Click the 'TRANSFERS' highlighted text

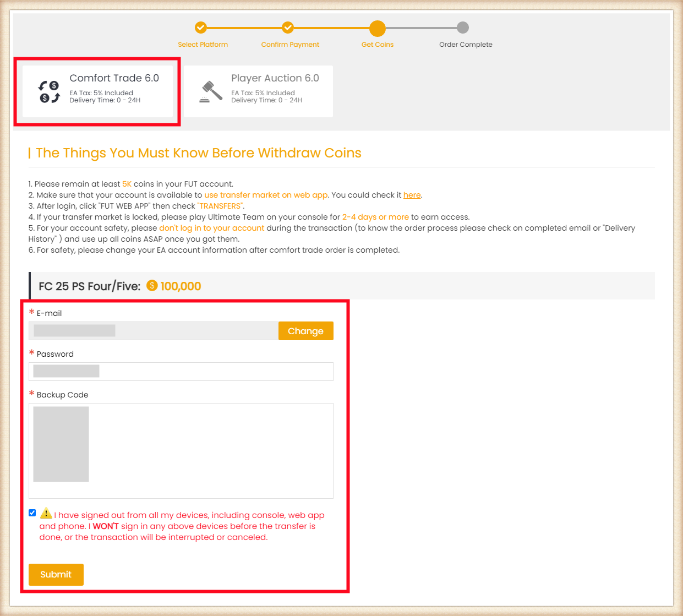click(221, 206)
